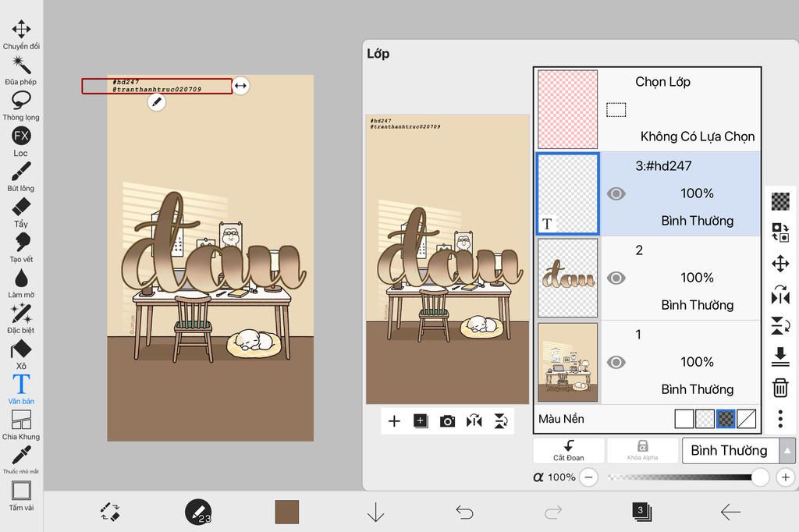This screenshot has height=532, width=799.
Task: Set Màu Nền to dark checkered transparent
Action: tap(726, 419)
